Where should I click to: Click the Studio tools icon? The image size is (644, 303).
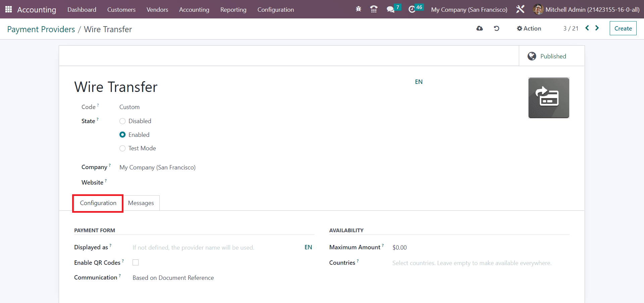(520, 9)
